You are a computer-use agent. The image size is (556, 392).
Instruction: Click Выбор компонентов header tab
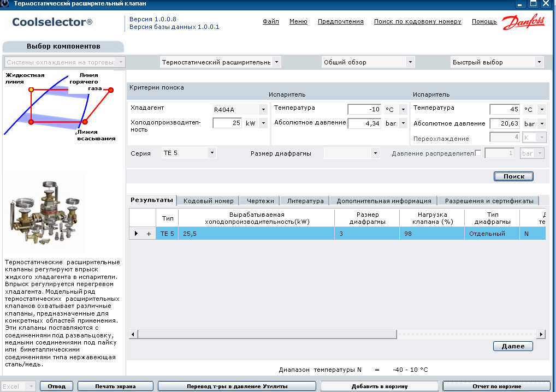click(x=63, y=46)
